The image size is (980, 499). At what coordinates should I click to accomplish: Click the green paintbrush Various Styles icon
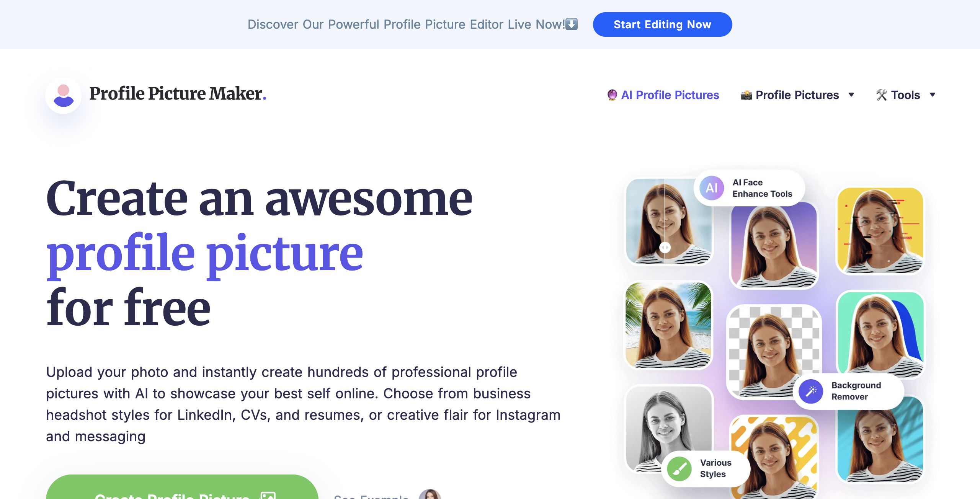[x=679, y=468]
